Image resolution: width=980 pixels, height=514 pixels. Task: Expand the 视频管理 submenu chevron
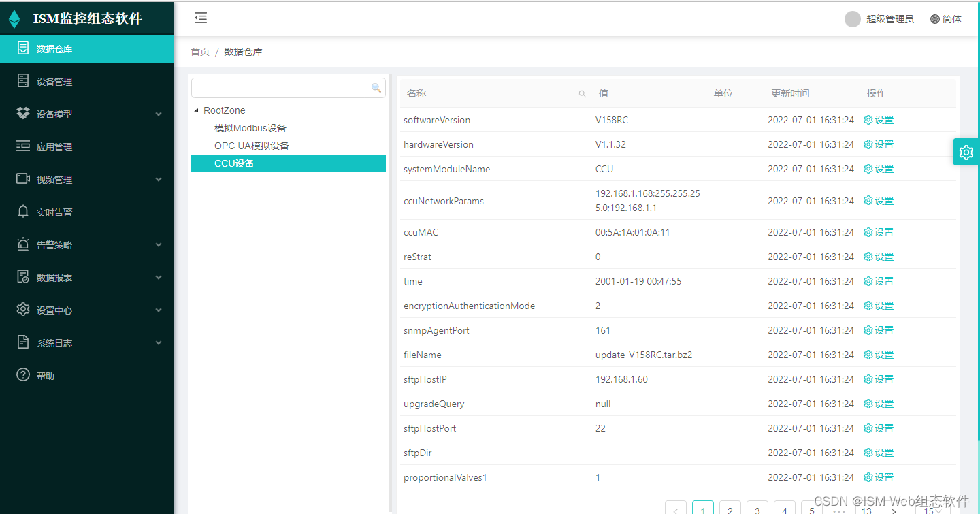pyautogui.click(x=159, y=180)
